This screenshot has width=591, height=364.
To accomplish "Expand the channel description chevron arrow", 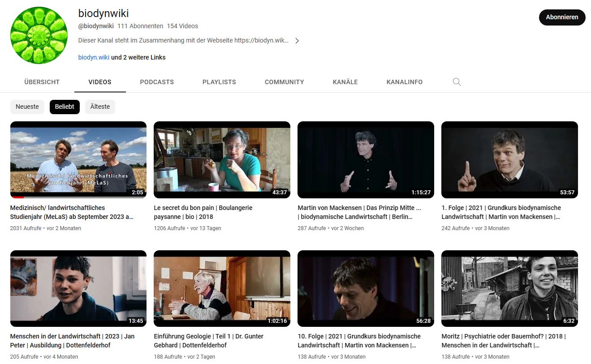I will click(x=297, y=41).
